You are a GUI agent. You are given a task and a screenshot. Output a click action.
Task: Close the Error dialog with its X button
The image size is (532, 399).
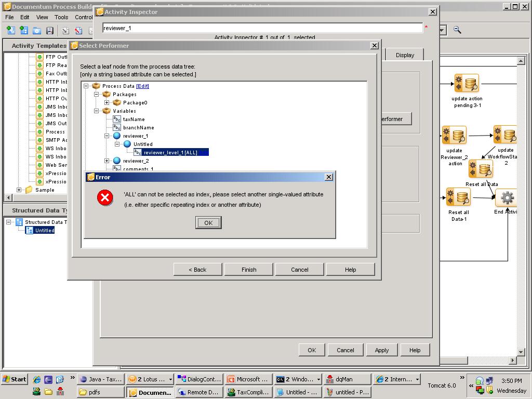pyautogui.click(x=328, y=177)
